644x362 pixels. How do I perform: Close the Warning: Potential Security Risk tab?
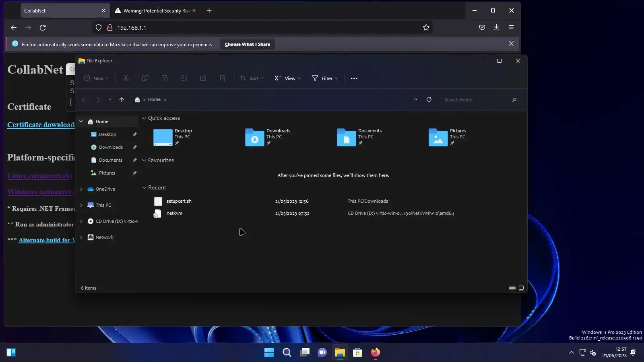(194, 11)
